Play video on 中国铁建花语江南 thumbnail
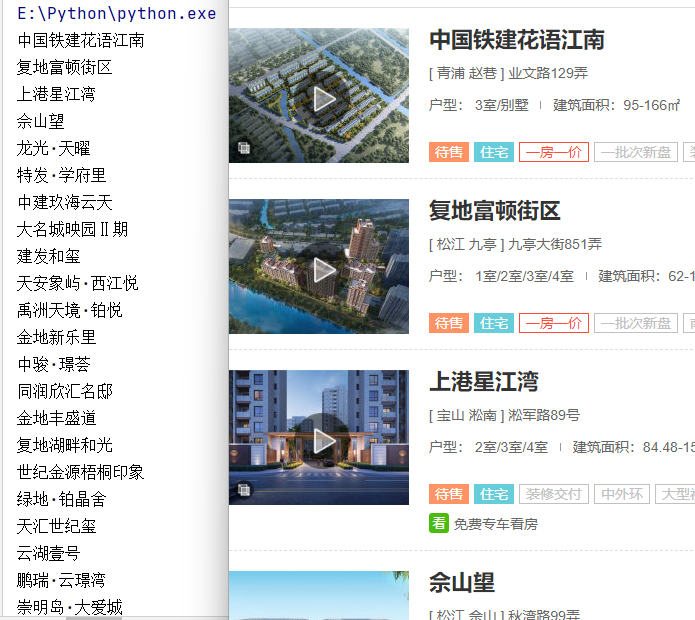Screen dimensions: 695x620 coord(324,99)
